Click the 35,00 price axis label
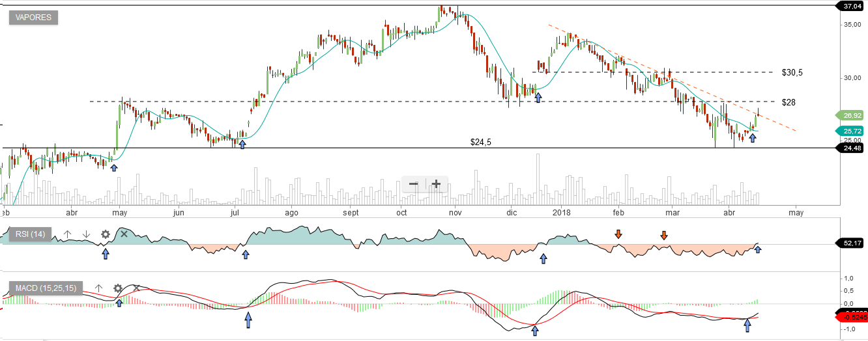868x341 pixels. 852,25
